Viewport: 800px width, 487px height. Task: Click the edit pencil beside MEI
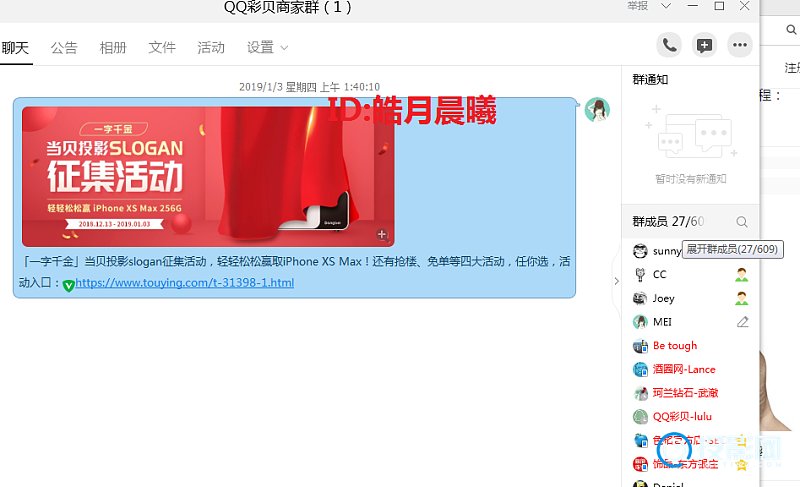(x=741, y=322)
